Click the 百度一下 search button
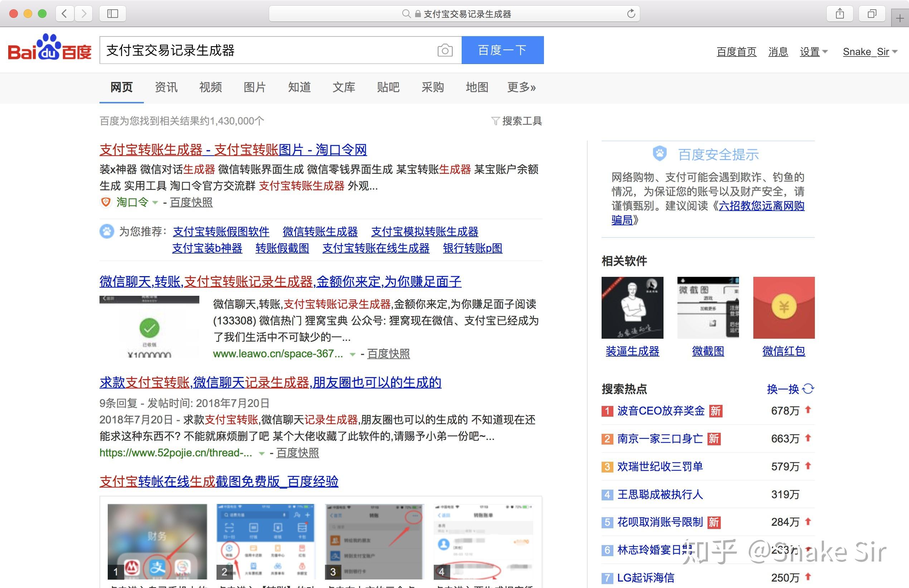The height and width of the screenshot is (588, 909). coord(502,50)
